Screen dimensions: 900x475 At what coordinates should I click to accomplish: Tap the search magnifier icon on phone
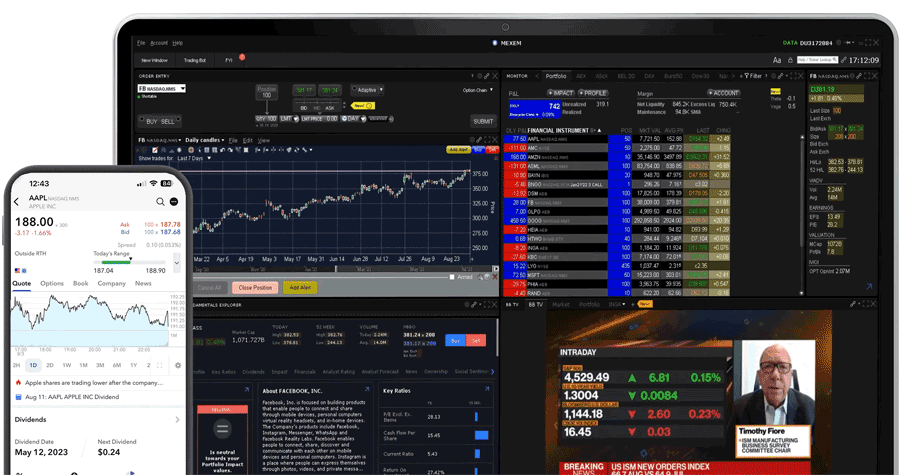160,201
